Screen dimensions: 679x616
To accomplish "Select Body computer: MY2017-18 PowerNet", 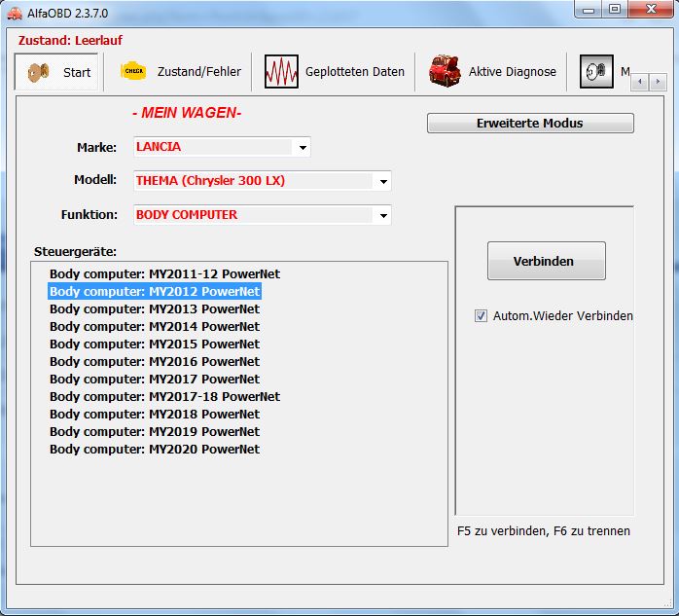I will coord(164,396).
